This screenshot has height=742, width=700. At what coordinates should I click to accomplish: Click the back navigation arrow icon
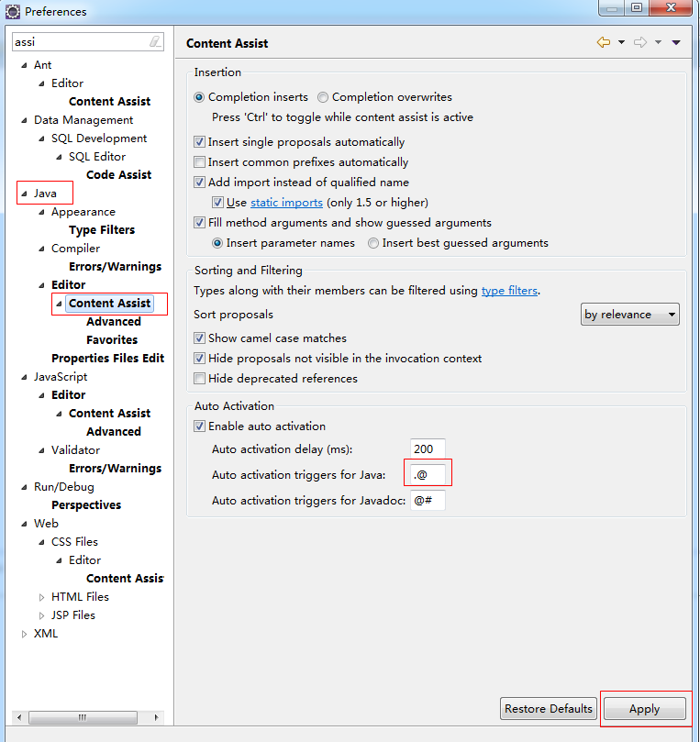click(604, 42)
